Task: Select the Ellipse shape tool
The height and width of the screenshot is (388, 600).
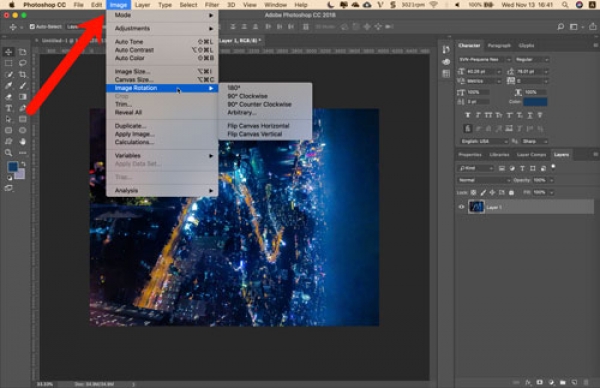Action: [23, 130]
